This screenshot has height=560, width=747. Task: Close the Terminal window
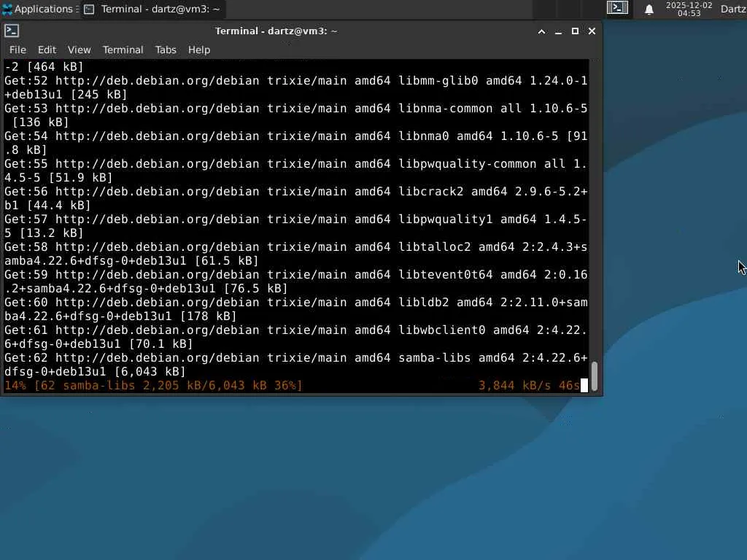(592, 31)
